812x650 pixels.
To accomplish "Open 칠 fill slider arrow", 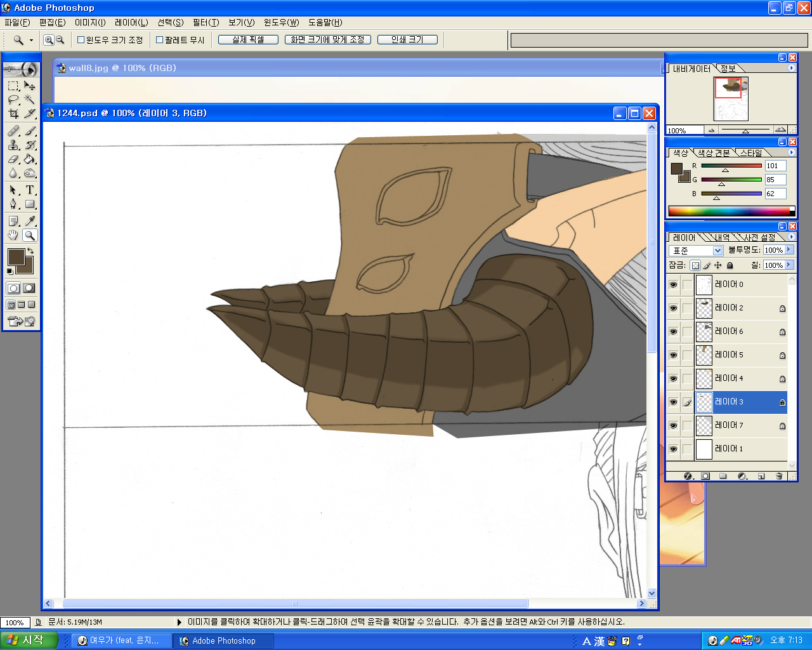I will click(789, 265).
